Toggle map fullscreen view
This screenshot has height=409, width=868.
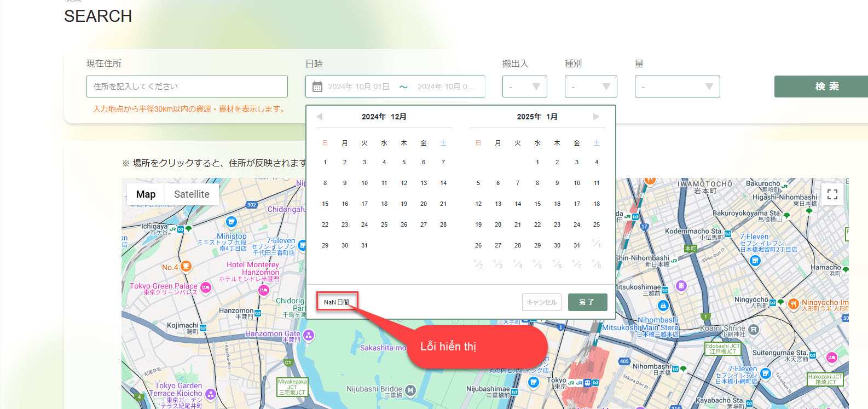832,194
